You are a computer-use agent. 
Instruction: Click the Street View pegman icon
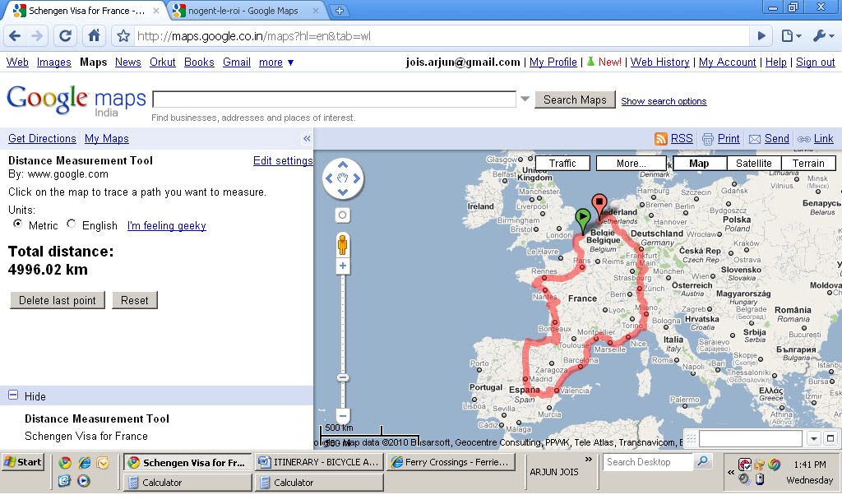(x=343, y=245)
